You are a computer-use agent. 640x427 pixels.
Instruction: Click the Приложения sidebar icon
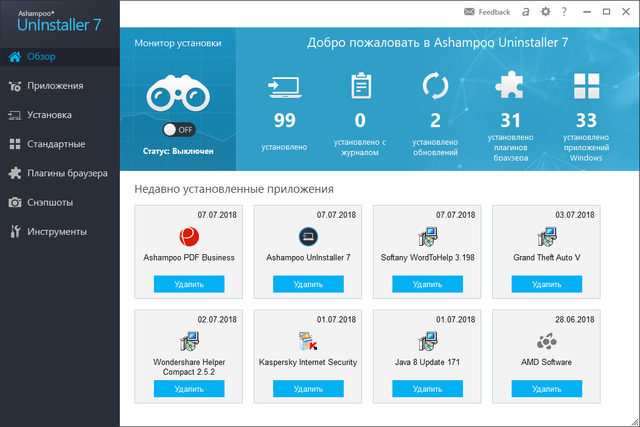click(15, 86)
